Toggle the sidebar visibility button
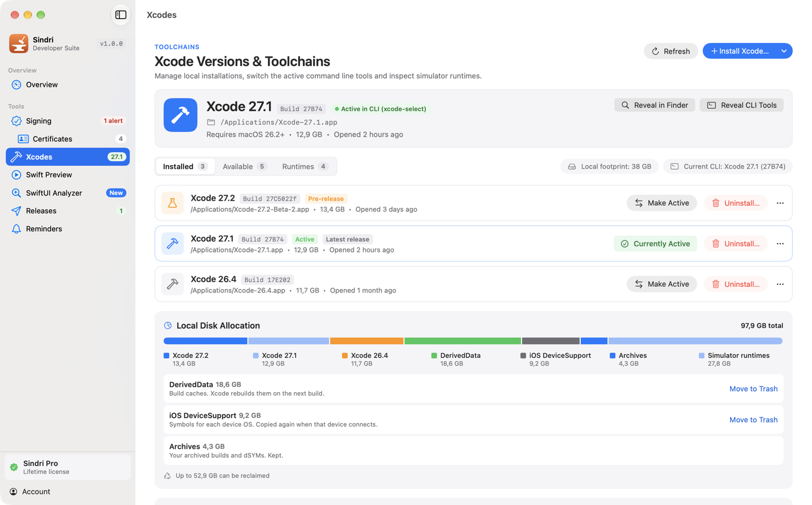 (x=121, y=15)
